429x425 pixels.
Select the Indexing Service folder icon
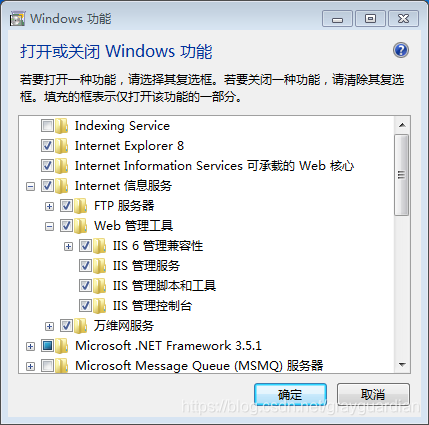[62, 126]
